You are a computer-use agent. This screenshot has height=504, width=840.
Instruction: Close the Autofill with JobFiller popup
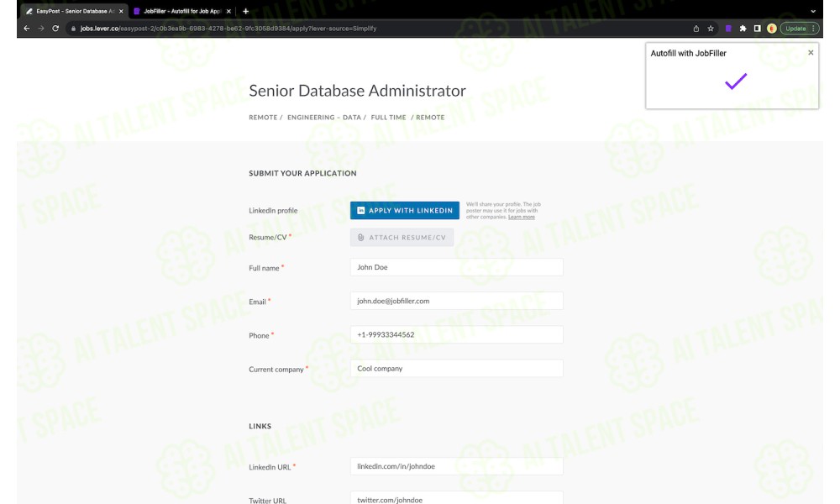click(x=811, y=52)
